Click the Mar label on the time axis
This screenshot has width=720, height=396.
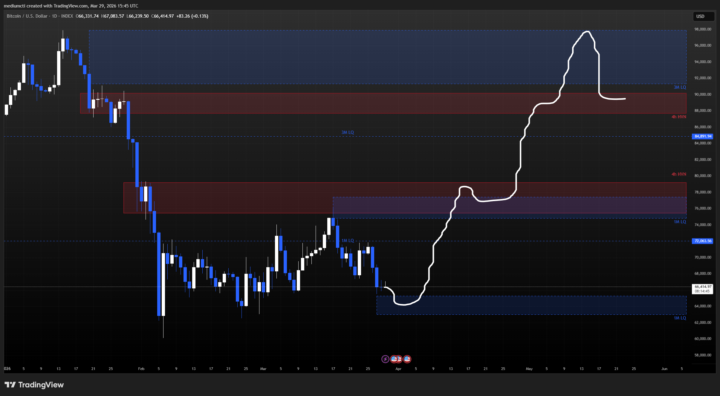263,368
